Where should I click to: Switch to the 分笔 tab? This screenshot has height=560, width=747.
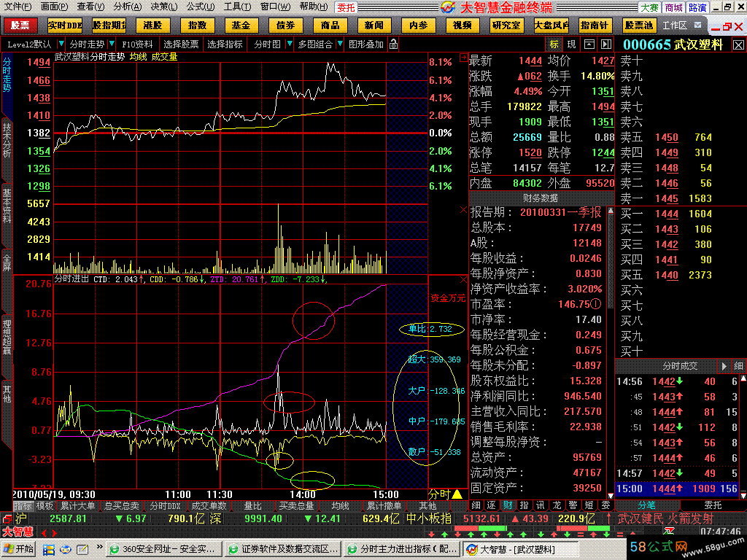(647, 505)
